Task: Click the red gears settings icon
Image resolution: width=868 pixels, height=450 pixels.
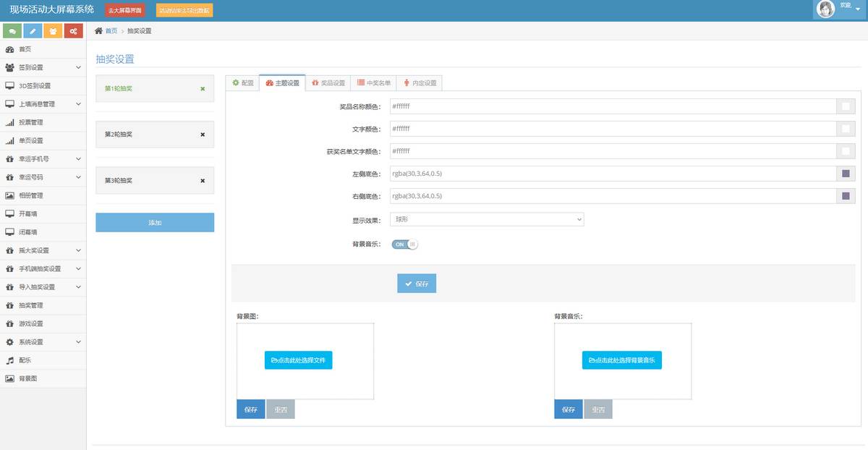Action: click(72, 30)
